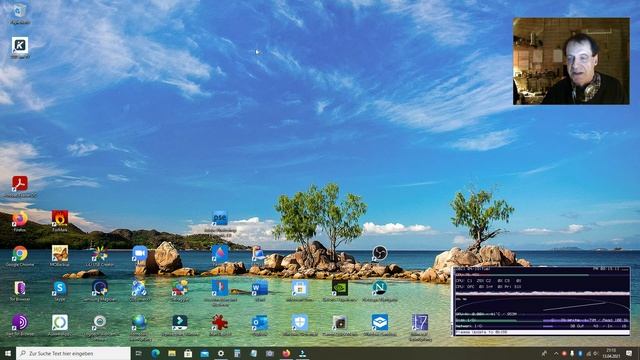Open the purple t7 icon shortcut
The height and width of the screenshot is (360, 640).
[x=420, y=322]
